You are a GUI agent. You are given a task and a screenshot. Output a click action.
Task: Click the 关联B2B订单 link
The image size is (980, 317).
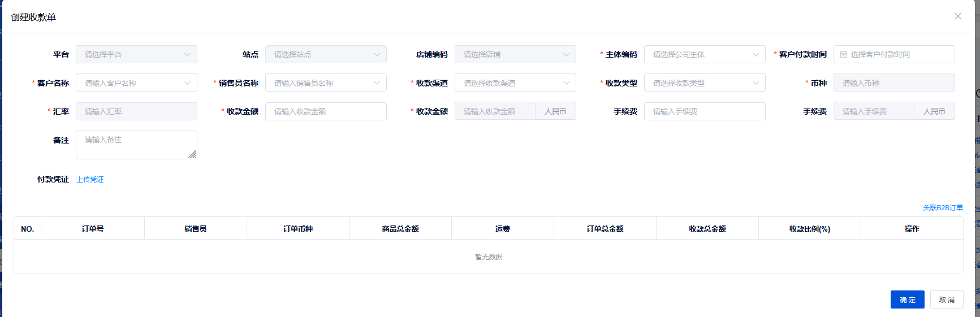click(943, 208)
